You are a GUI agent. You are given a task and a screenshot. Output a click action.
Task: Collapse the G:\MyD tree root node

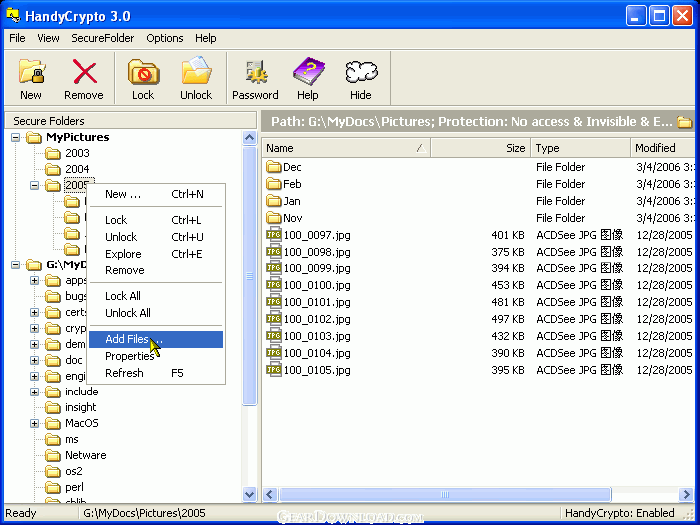16,265
